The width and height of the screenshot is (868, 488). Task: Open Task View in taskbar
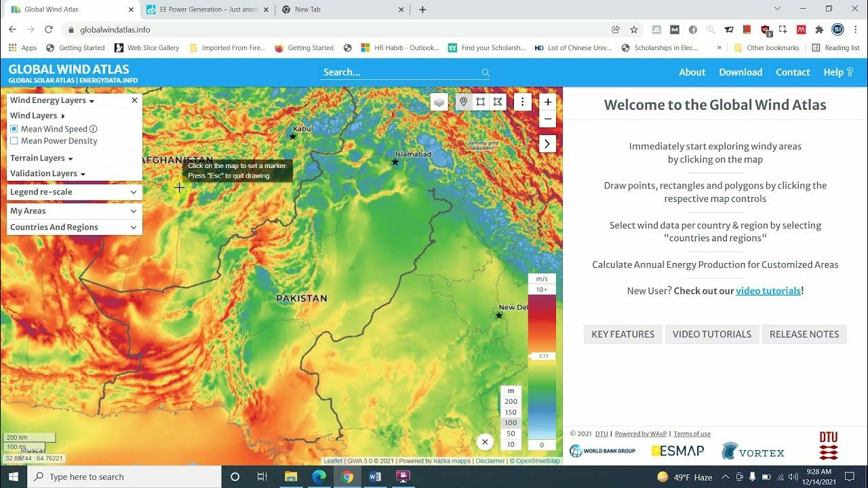[262, 476]
